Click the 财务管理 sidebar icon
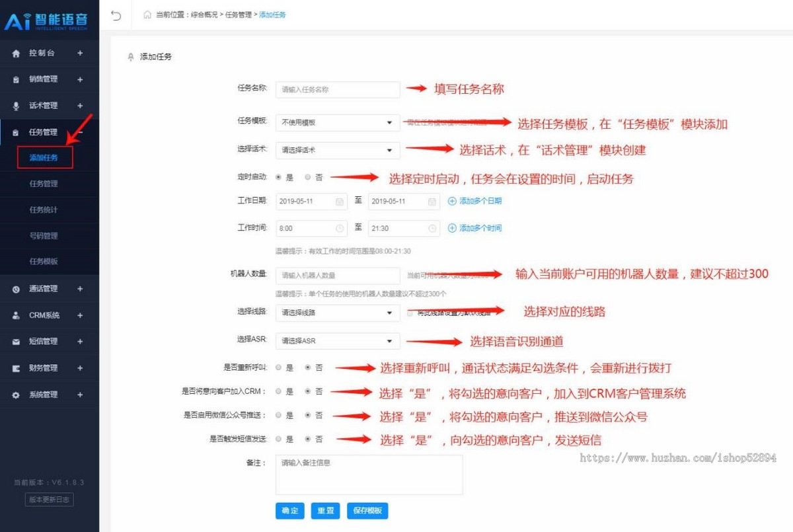This screenshot has height=532, width=793. coord(17,368)
